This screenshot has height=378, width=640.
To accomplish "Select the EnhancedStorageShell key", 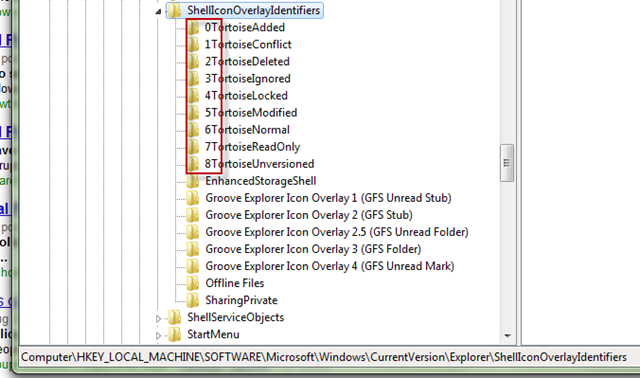I will pos(261,181).
